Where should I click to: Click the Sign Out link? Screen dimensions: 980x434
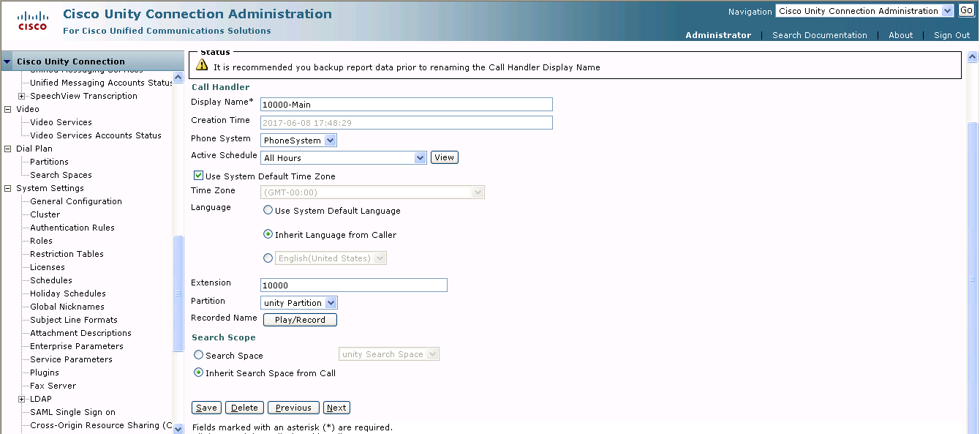click(x=951, y=35)
